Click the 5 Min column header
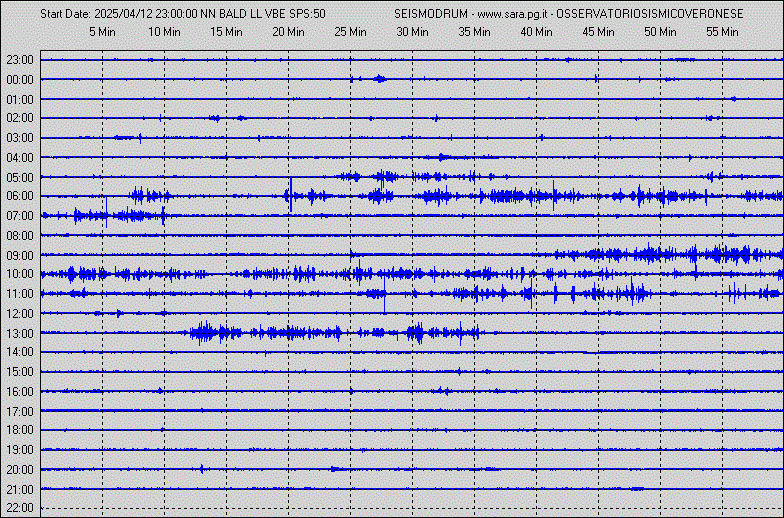Viewport: 784px width, 518px height. (x=102, y=32)
